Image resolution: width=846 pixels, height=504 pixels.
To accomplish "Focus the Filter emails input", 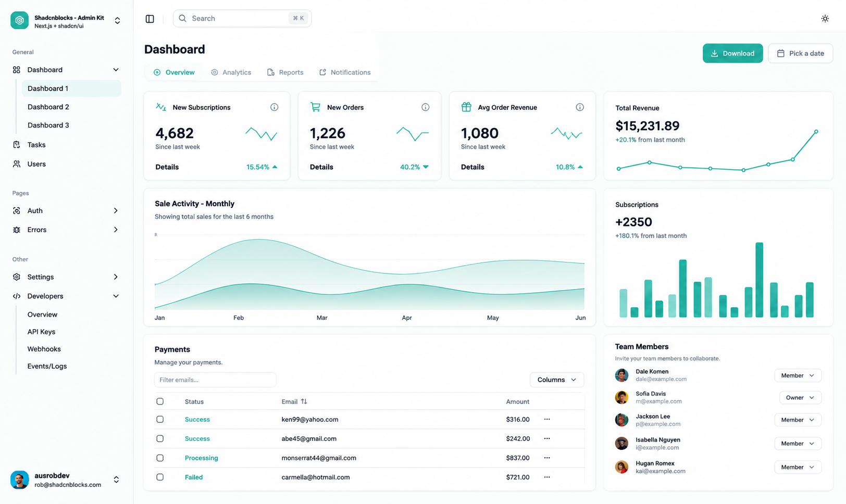I will (215, 380).
